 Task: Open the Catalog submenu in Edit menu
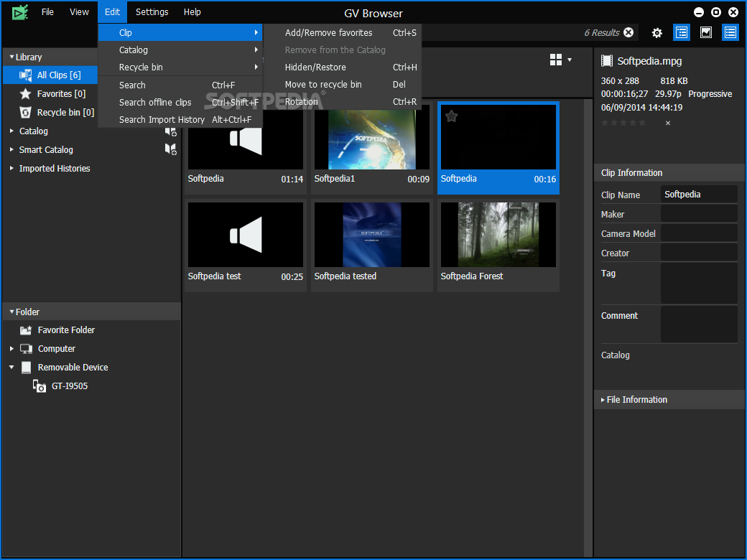coord(180,50)
